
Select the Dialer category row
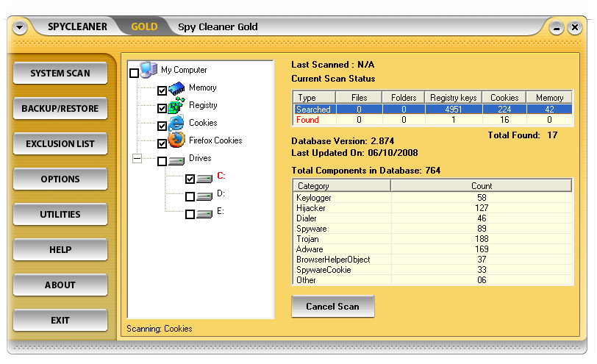click(433, 218)
